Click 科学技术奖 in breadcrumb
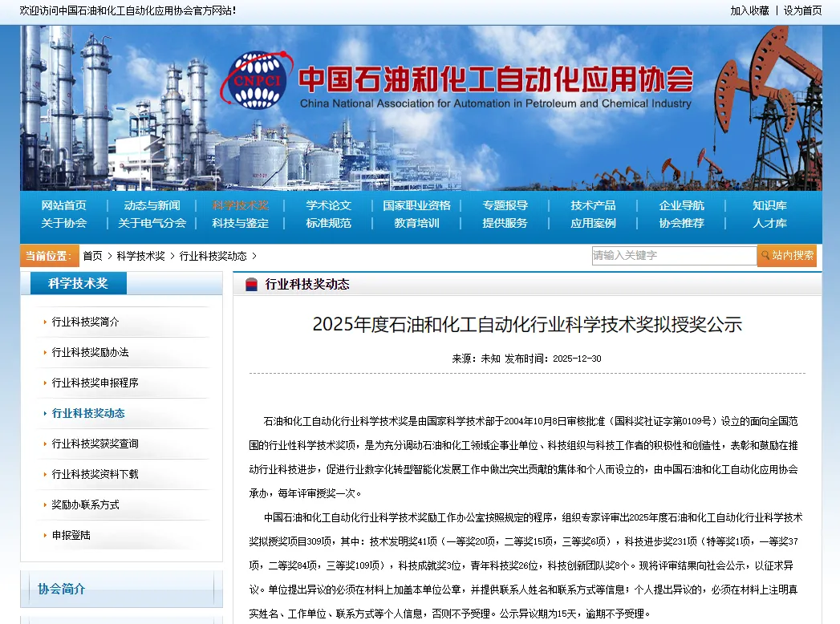 point(141,256)
